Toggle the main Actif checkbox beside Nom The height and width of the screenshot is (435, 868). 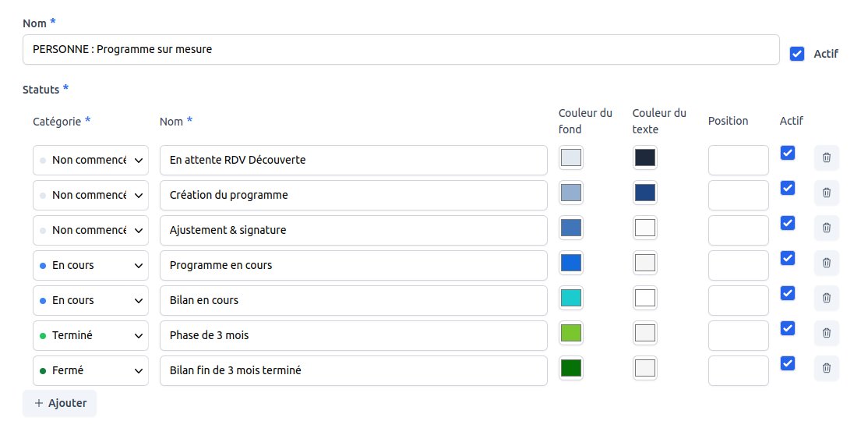click(x=796, y=54)
